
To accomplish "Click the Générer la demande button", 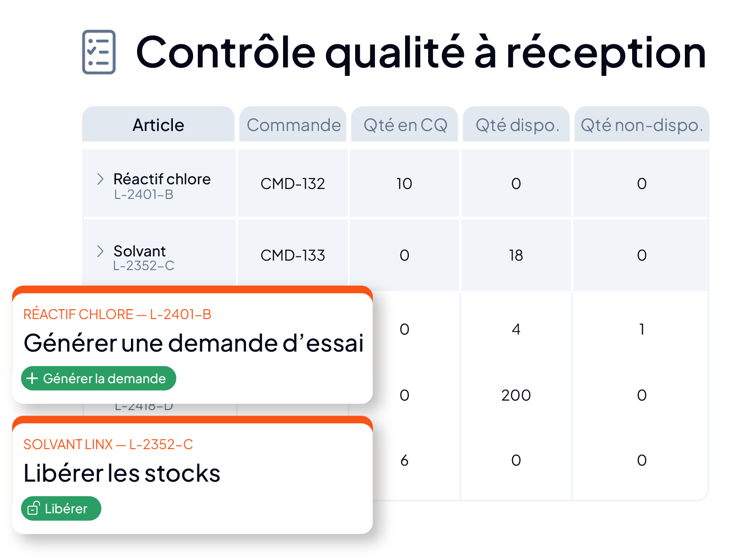I will 98,378.
